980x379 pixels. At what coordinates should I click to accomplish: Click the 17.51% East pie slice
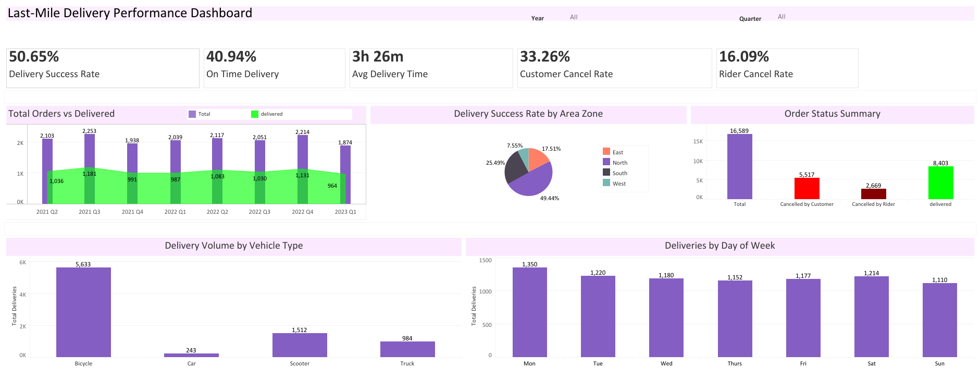point(537,158)
